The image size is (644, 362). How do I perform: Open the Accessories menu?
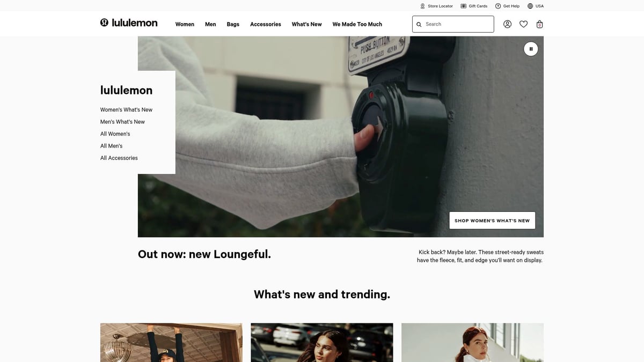(266, 24)
